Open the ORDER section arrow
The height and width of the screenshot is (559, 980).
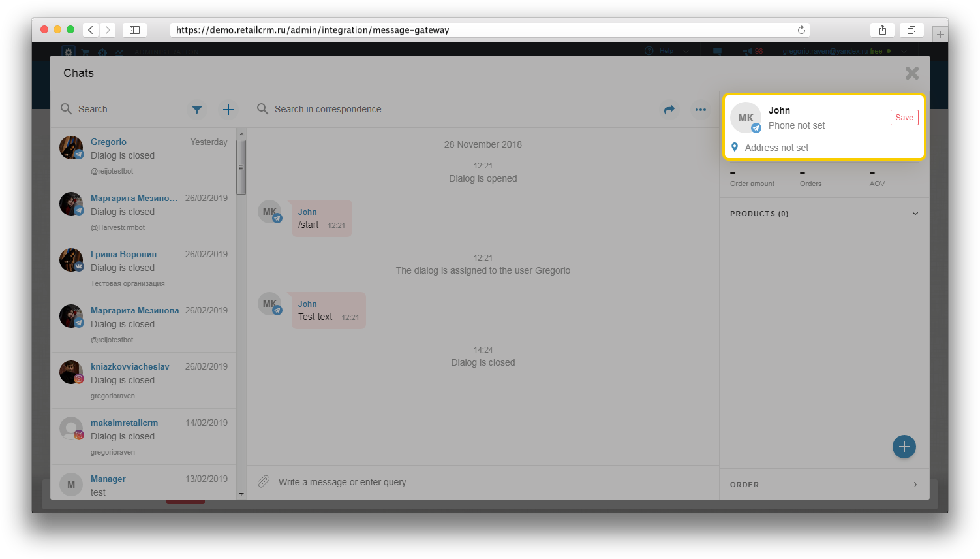pos(915,485)
